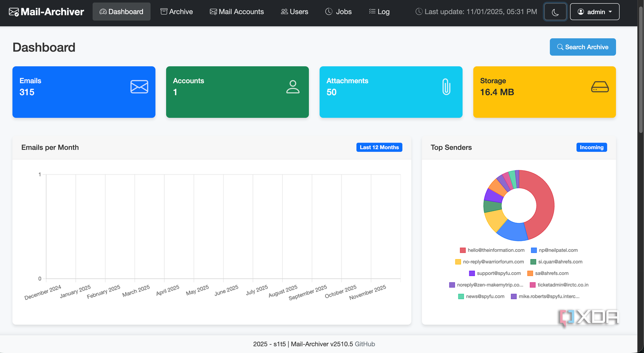Select the Mail Accounts envelope icon
Viewport: 644px width, 353px height.
(x=213, y=11)
